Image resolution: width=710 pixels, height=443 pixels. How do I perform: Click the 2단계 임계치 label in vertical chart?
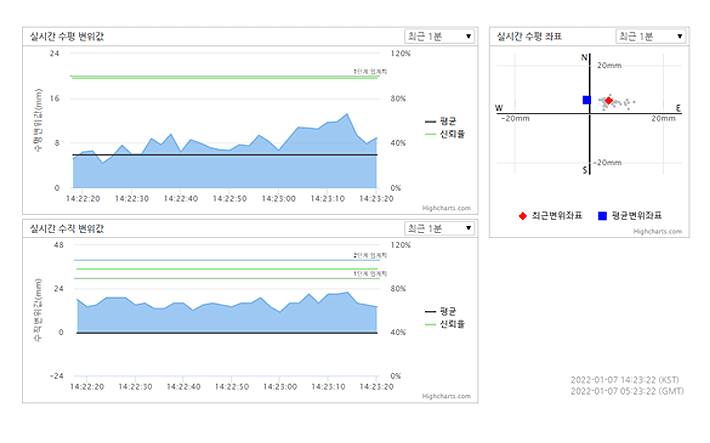(370, 255)
